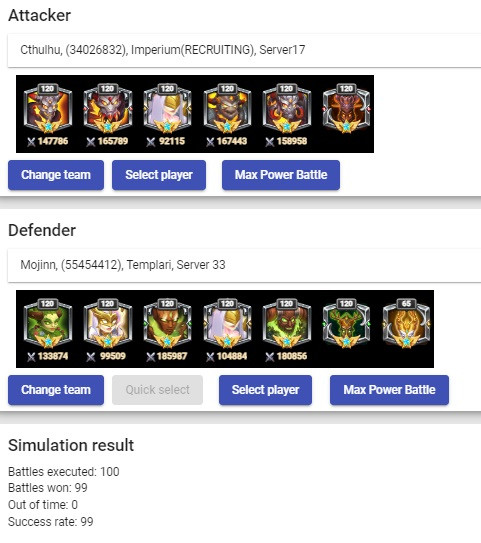Click the level 65 golden banner icon

click(406, 324)
